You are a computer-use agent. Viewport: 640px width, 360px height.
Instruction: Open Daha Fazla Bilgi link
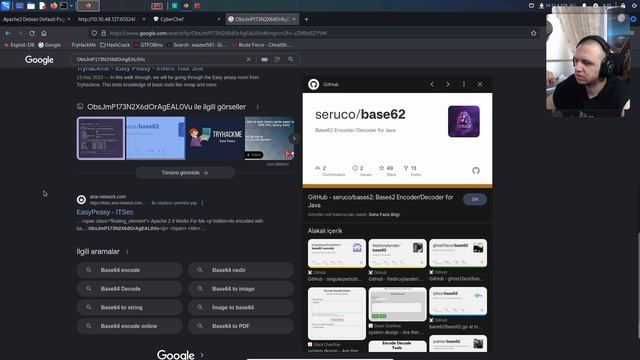coord(384,215)
